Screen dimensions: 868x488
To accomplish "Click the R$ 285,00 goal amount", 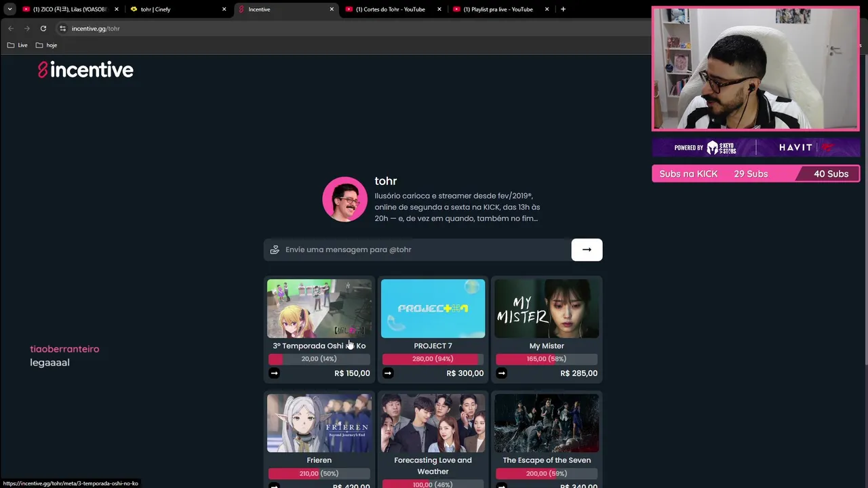I will pyautogui.click(x=578, y=373).
